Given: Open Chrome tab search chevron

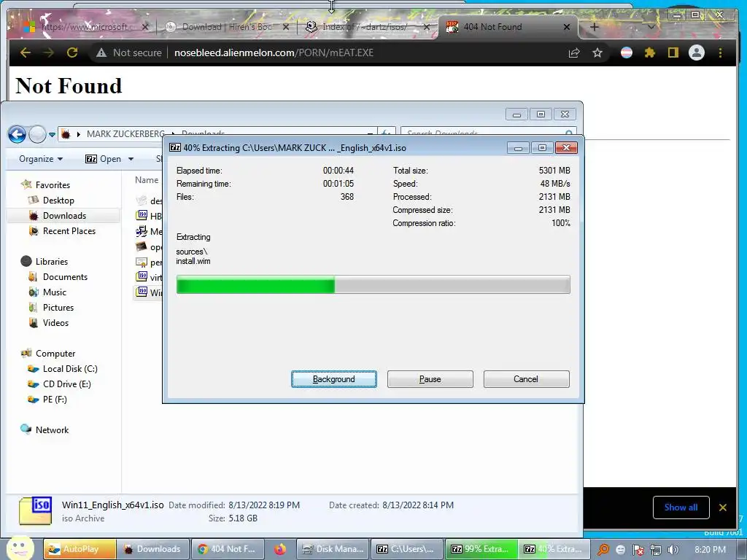Looking at the screenshot, I should tap(651, 27).
